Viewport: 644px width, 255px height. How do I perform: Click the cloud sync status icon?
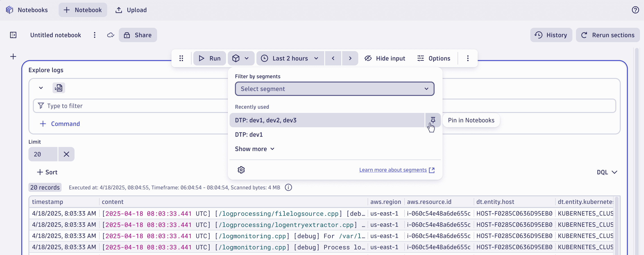click(111, 35)
